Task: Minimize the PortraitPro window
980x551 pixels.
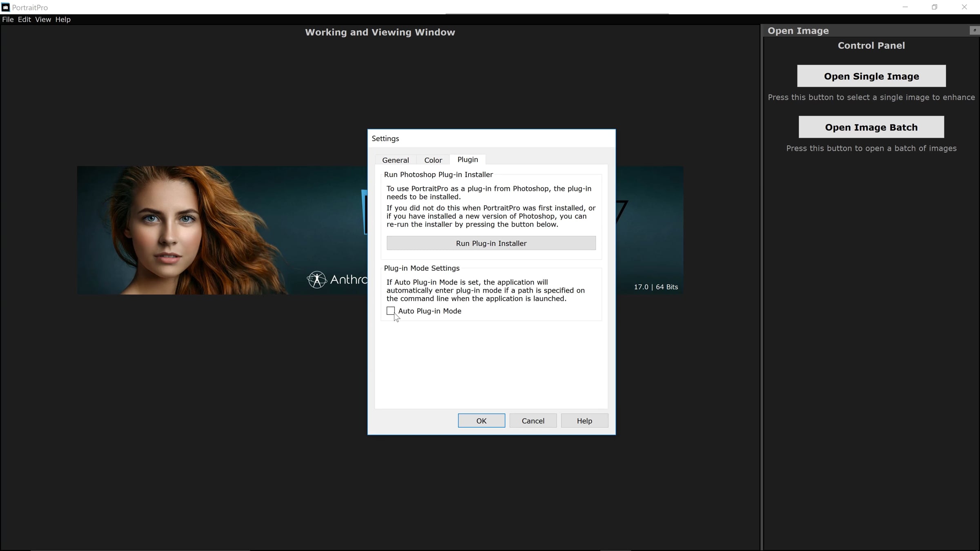Action: tap(905, 7)
